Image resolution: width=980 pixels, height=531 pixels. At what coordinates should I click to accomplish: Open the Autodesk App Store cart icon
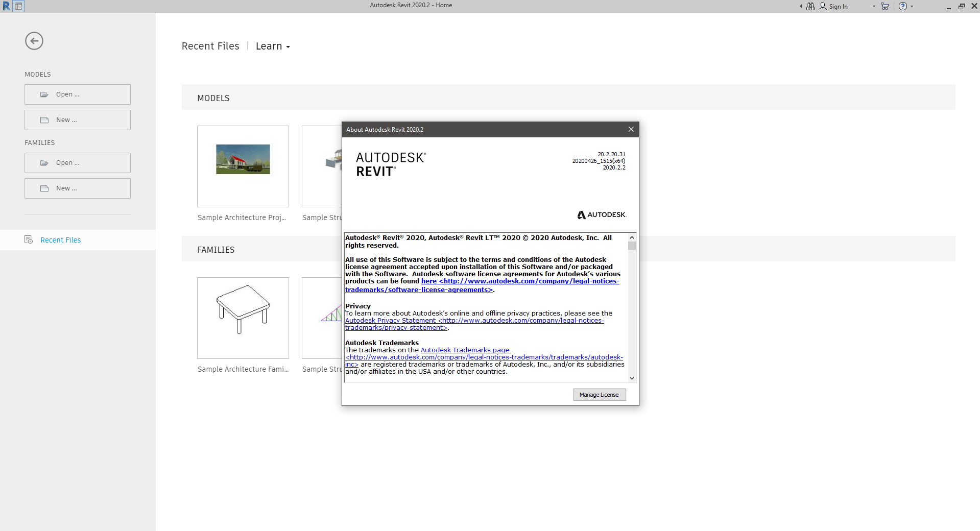click(x=885, y=7)
